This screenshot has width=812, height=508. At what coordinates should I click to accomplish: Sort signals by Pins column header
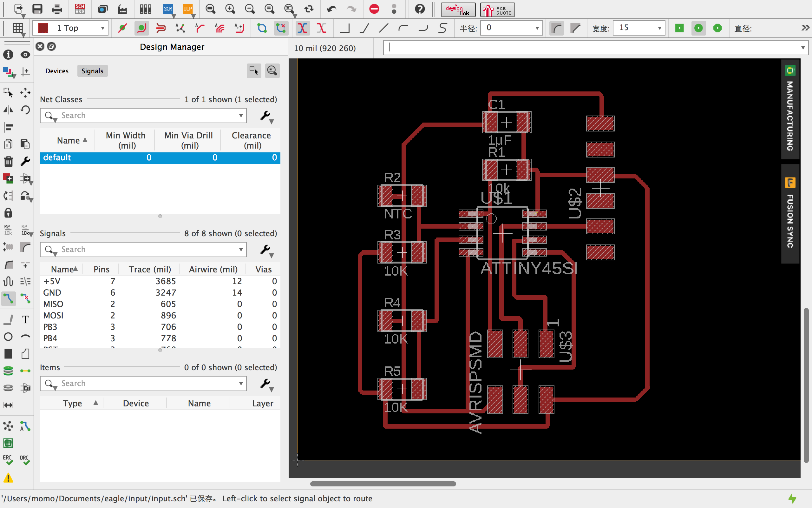[x=101, y=270]
